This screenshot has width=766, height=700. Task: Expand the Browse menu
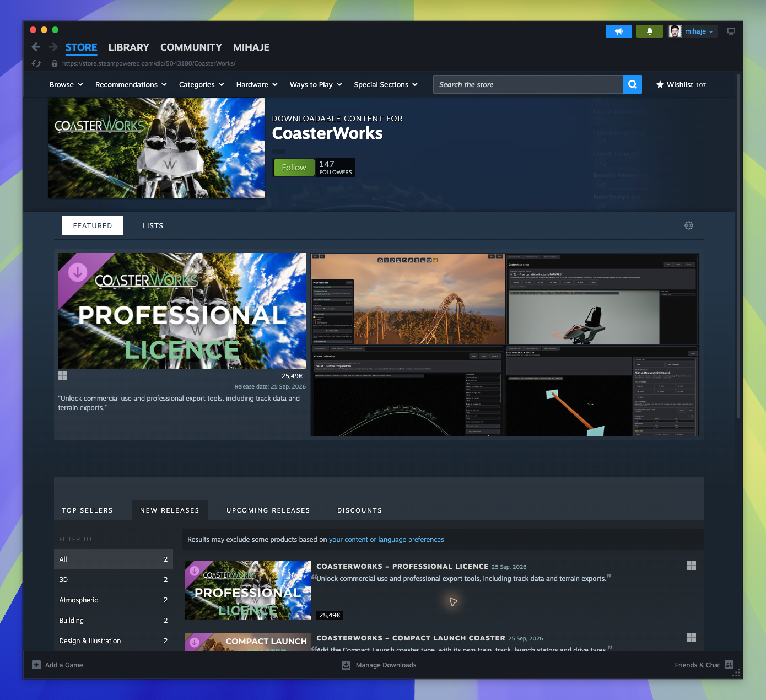click(x=66, y=84)
